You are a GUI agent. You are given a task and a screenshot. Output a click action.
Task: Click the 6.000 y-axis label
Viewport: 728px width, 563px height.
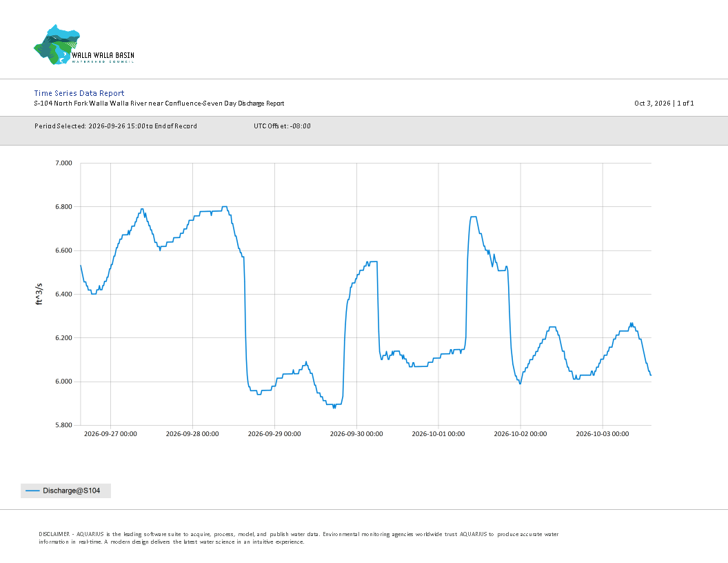click(63, 382)
